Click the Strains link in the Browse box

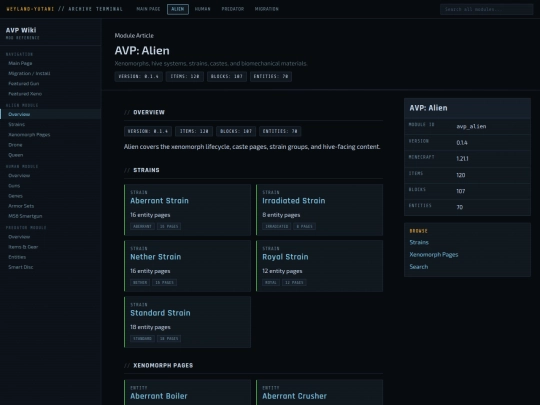[x=419, y=242]
